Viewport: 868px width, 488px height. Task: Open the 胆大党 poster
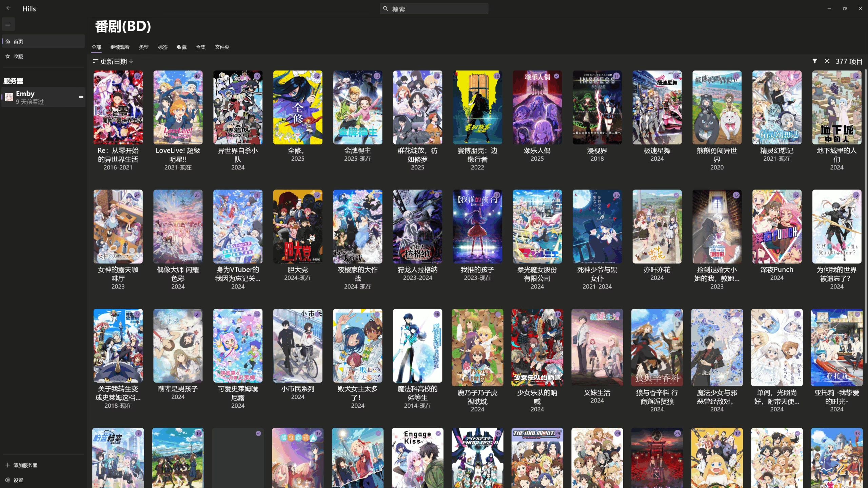coord(298,226)
